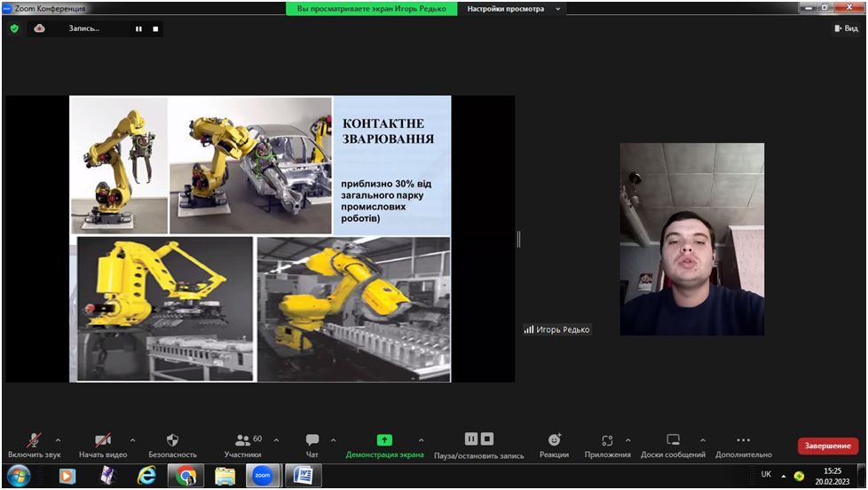Expand arrow beside Участники

click(276, 440)
